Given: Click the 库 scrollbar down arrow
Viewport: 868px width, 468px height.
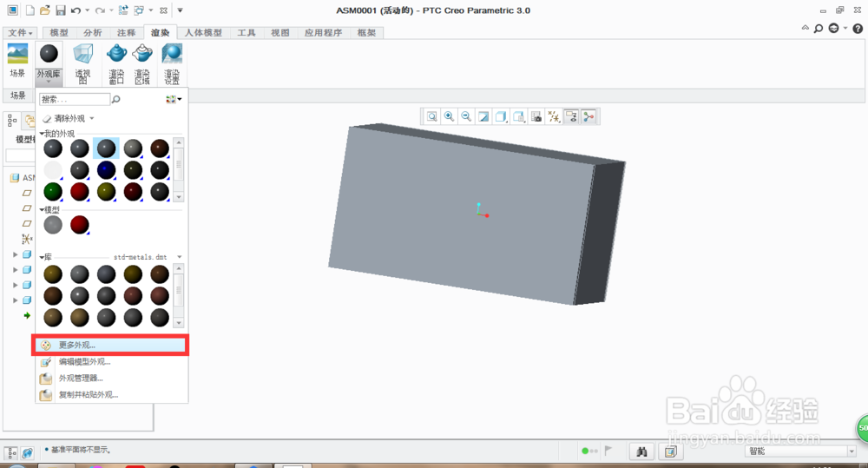Looking at the screenshot, I should [178, 323].
